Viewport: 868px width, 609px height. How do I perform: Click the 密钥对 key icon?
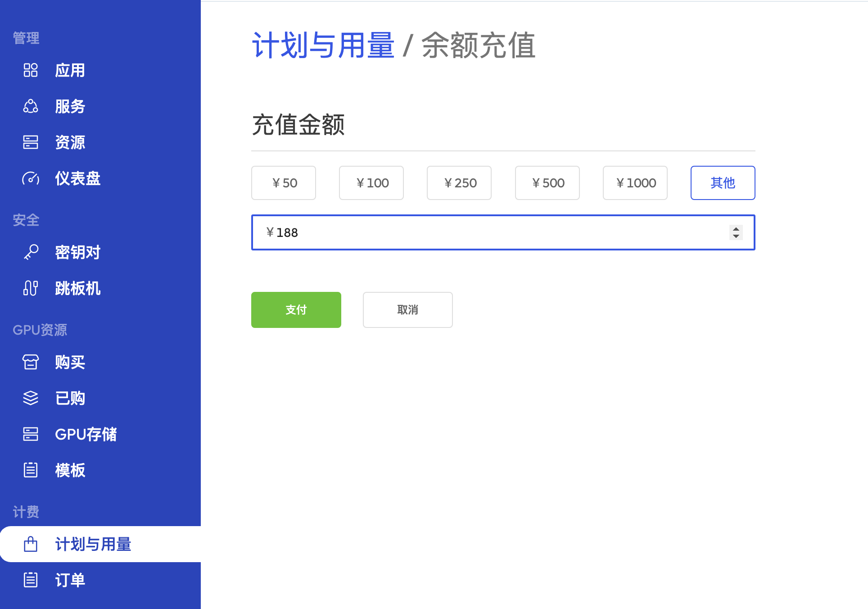31,252
